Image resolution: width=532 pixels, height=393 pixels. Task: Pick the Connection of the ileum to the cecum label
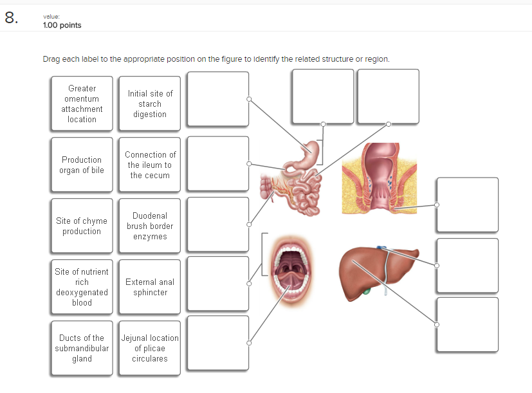(x=149, y=164)
